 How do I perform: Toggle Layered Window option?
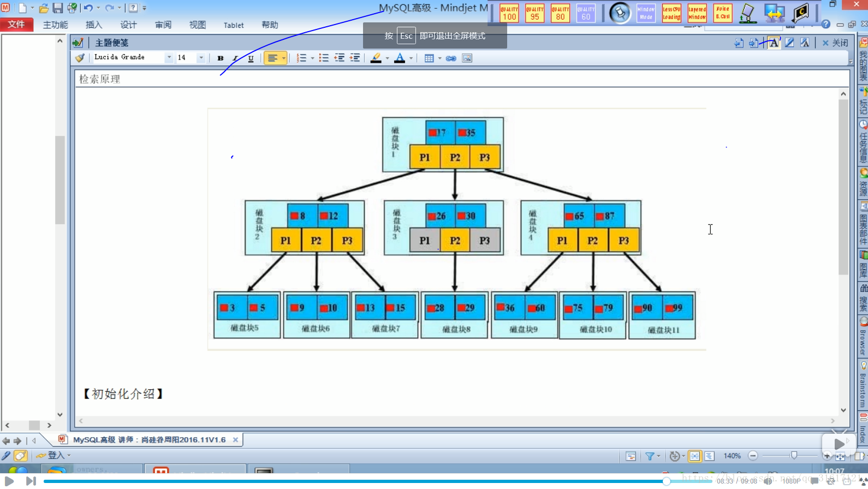point(697,13)
